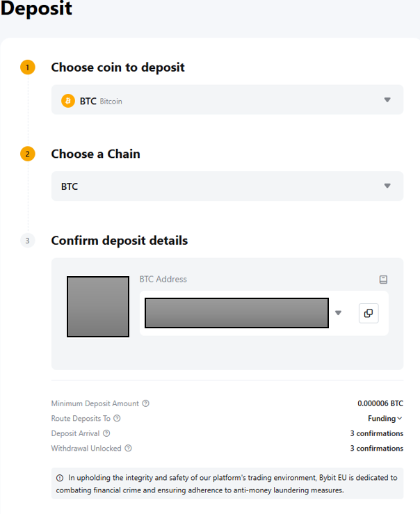This screenshot has height=514, width=420.
Task: Click the step 1 number badge
Action: [27, 67]
